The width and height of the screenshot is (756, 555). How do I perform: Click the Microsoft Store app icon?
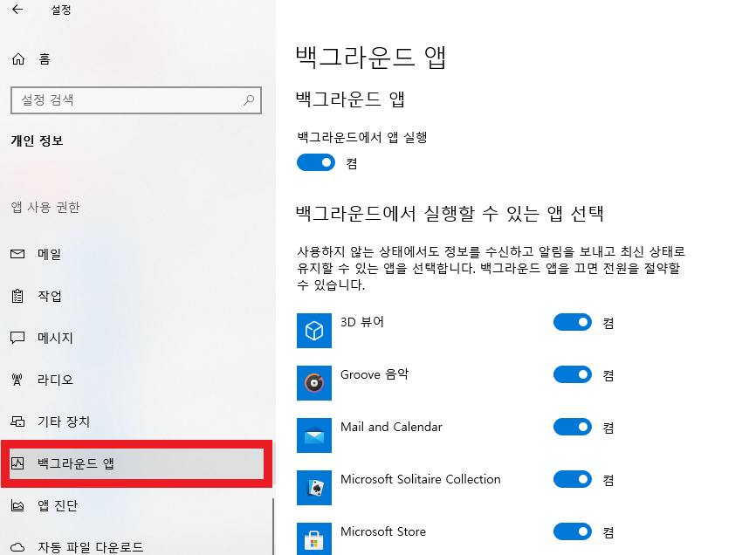click(314, 538)
